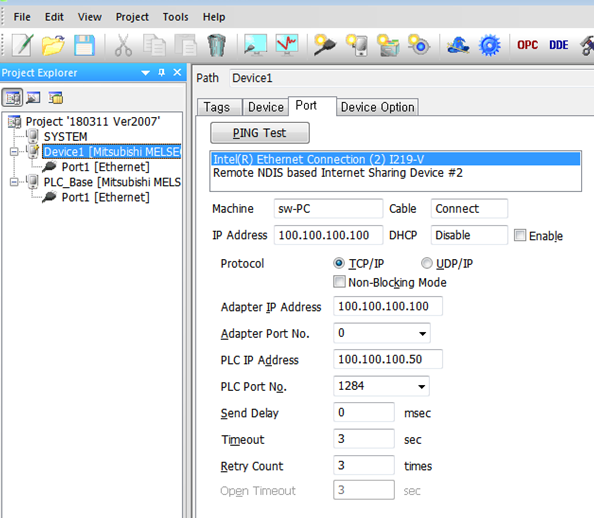Open project with the folder icon
The width and height of the screenshot is (594, 518).
(53, 45)
